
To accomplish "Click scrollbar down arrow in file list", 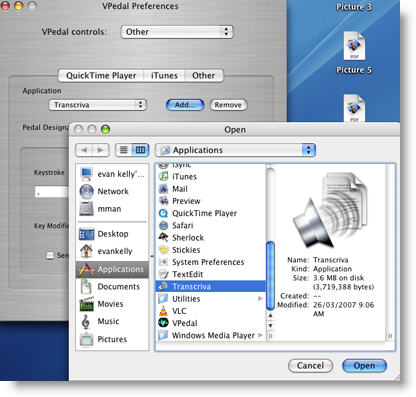I will (270, 325).
